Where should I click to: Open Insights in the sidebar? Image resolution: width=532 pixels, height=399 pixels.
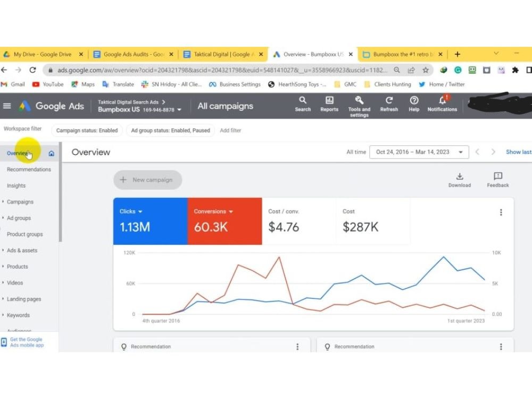click(x=16, y=186)
